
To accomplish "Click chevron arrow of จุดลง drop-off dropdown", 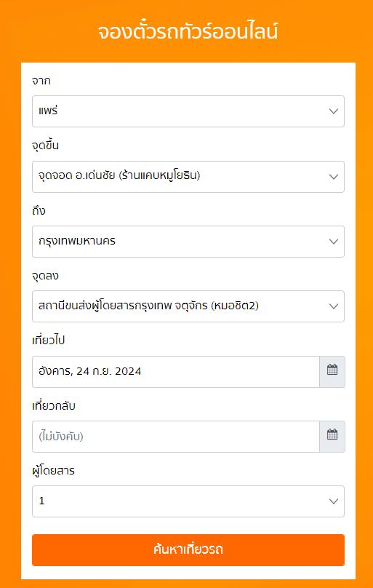I will click(333, 306).
